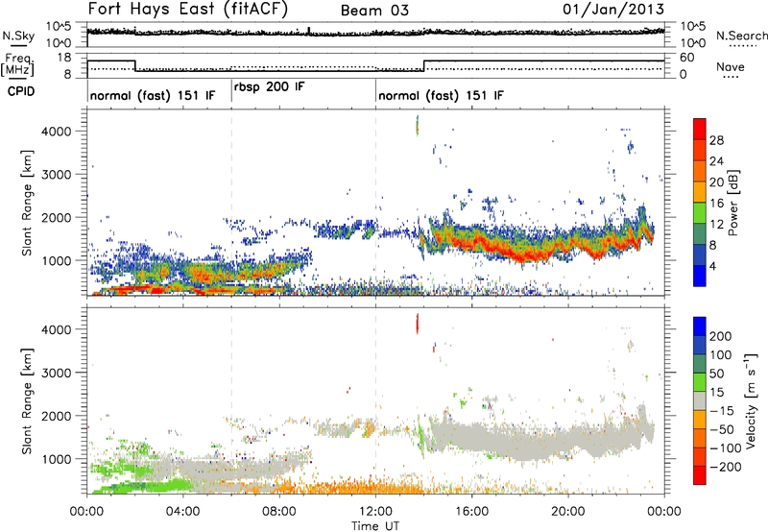Click the '-200' tick on velocity scale
This screenshot has height=532, width=768.
pos(724,467)
